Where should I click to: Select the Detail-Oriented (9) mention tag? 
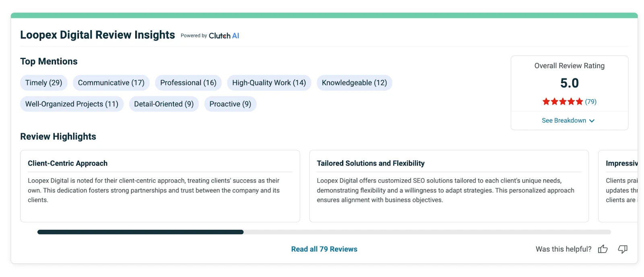164,104
